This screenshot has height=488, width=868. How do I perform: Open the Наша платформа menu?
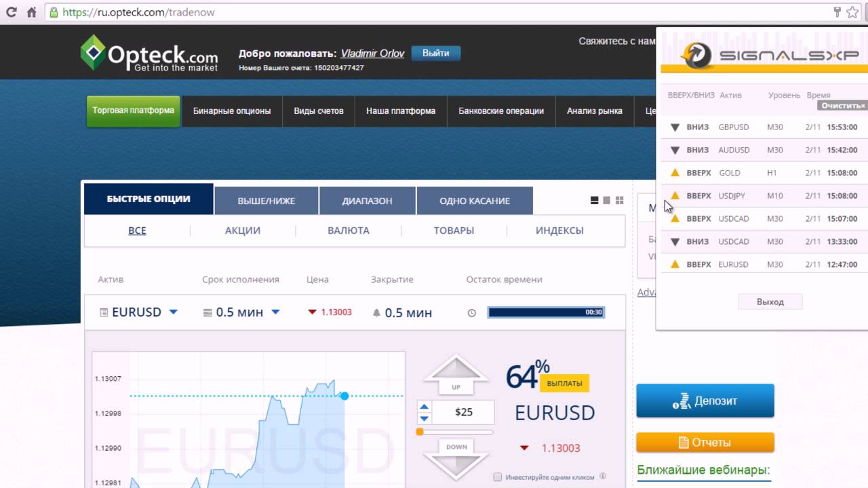point(401,111)
